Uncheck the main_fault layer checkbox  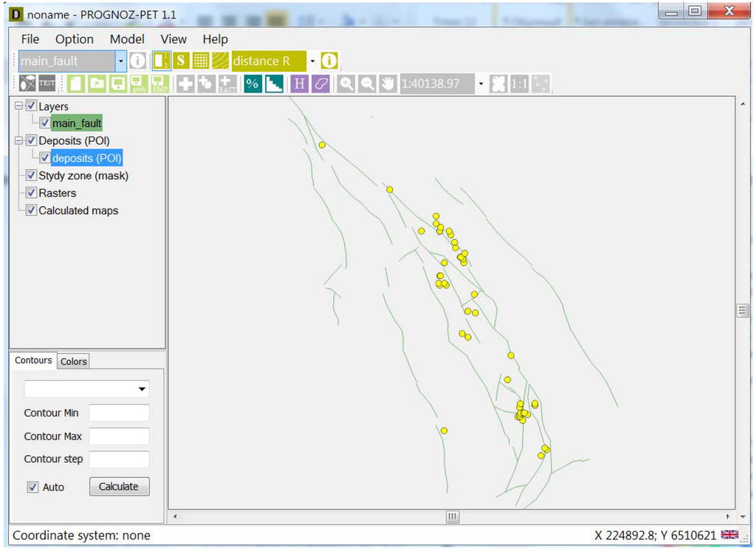45,123
